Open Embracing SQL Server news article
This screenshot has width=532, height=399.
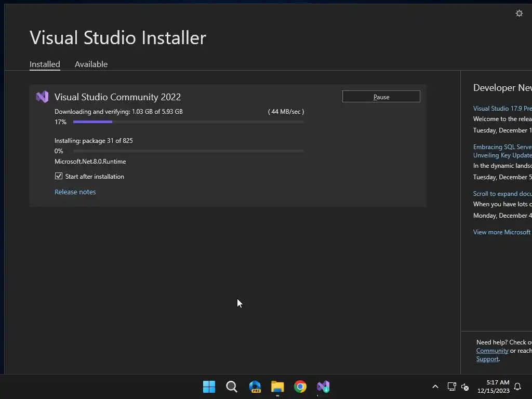(x=502, y=151)
